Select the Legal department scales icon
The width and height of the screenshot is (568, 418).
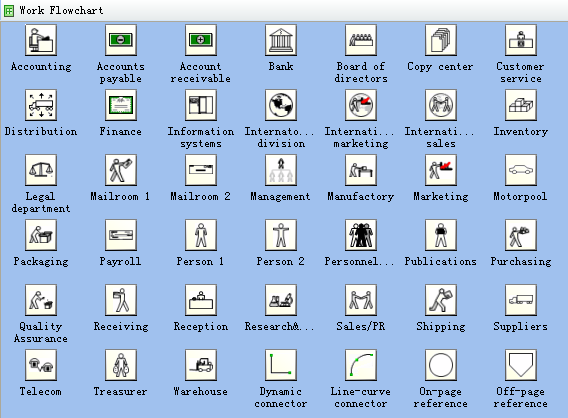click(41, 170)
